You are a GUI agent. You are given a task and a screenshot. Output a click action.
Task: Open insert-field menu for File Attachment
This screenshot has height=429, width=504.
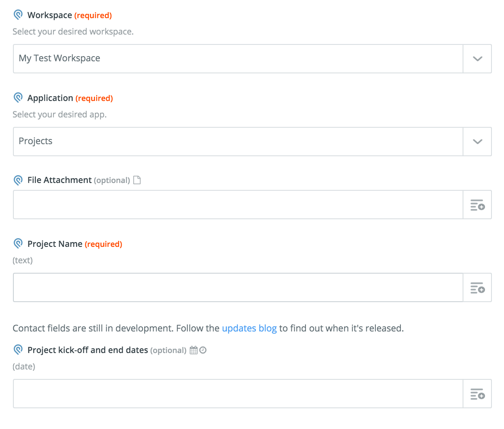[477, 205]
